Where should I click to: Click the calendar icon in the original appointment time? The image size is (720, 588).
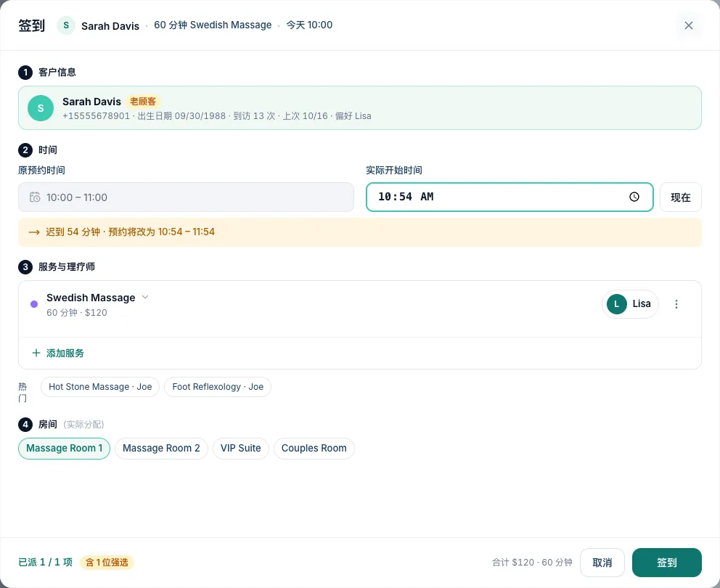pos(35,197)
